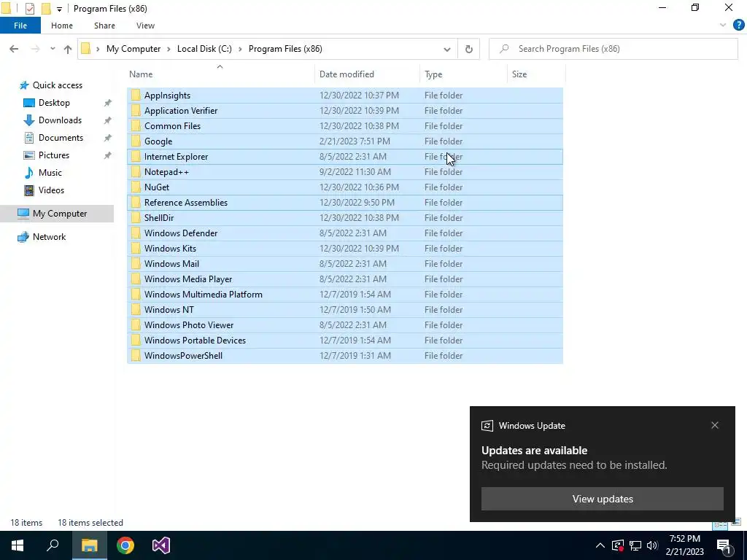Click the Properties quick access toolbar icon
The width and height of the screenshot is (747, 560).
coord(29,9)
